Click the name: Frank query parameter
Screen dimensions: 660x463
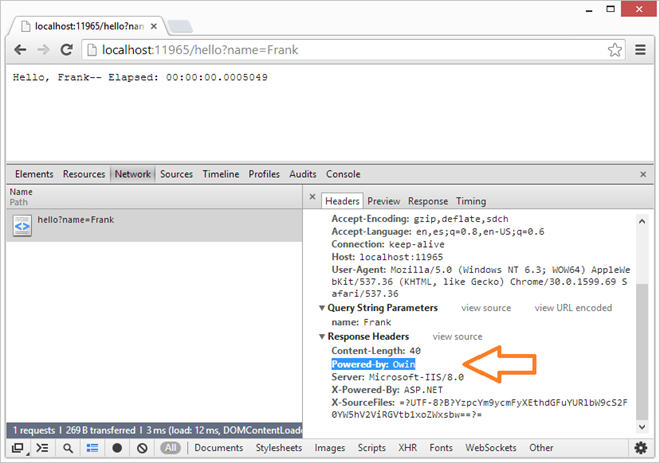coord(361,322)
